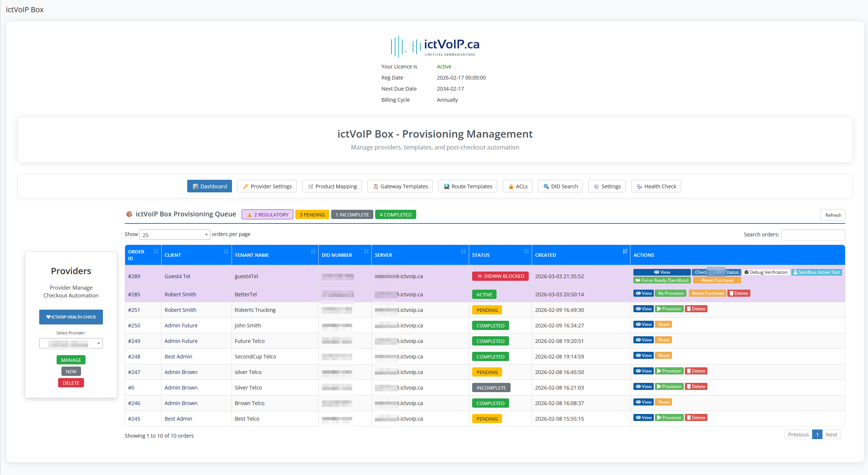Image resolution: width=868 pixels, height=475 pixels.
Task: Sort by DID Number column
Action: tap(344, 255)
